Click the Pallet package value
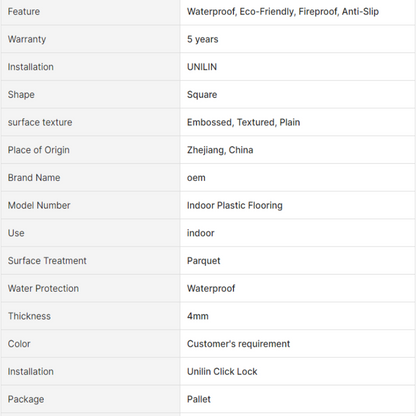 click(199, 399)
